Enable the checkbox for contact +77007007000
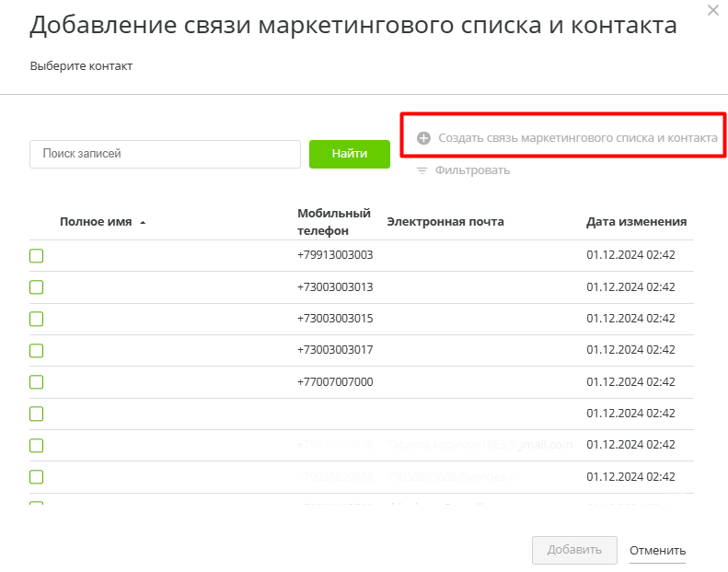This screenshot has height=572, width=728. [x=37, y=382]
